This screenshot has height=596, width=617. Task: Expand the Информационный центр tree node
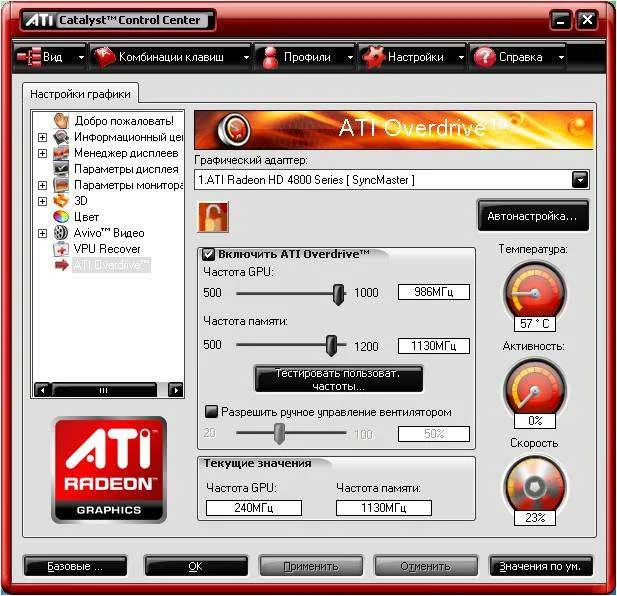pyautogui.click(x=42, y=137)
